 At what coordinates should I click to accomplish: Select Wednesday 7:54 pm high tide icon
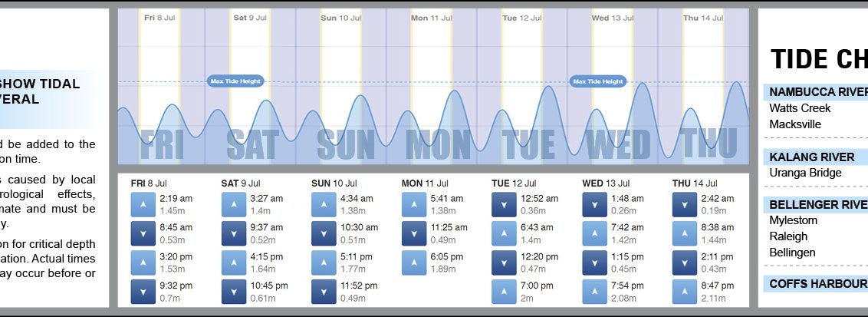click(x=594, y=292)
